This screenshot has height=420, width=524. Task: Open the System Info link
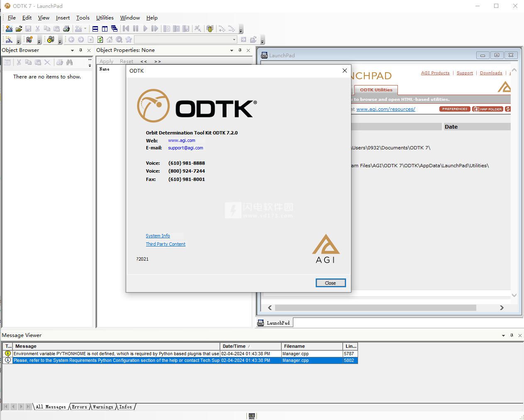coord(158,236)
